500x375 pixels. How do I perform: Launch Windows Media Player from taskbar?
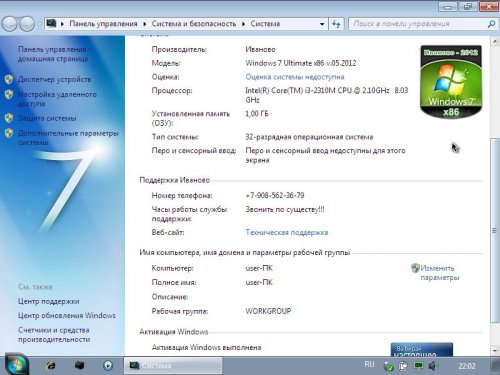point(108,366)
